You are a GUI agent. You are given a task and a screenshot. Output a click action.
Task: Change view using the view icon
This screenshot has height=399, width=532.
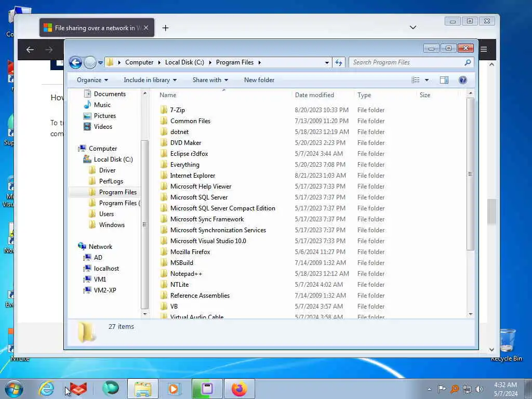tap(415, 80)
